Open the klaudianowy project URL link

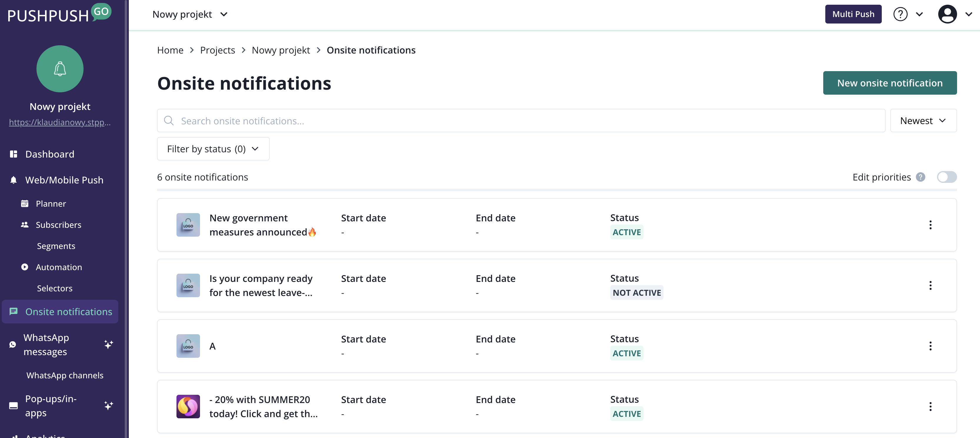pos(60,122)
